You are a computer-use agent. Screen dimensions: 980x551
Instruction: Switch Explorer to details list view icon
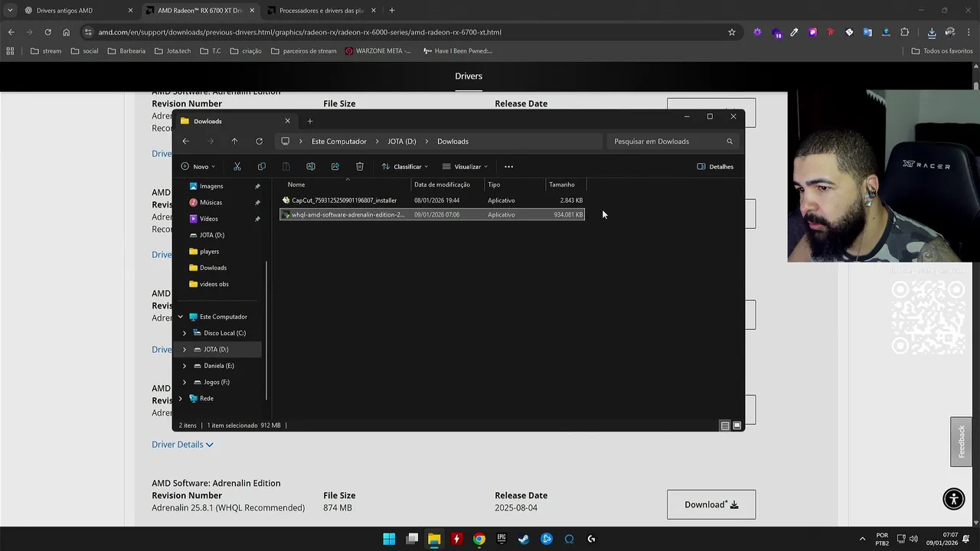pos(725,425)
